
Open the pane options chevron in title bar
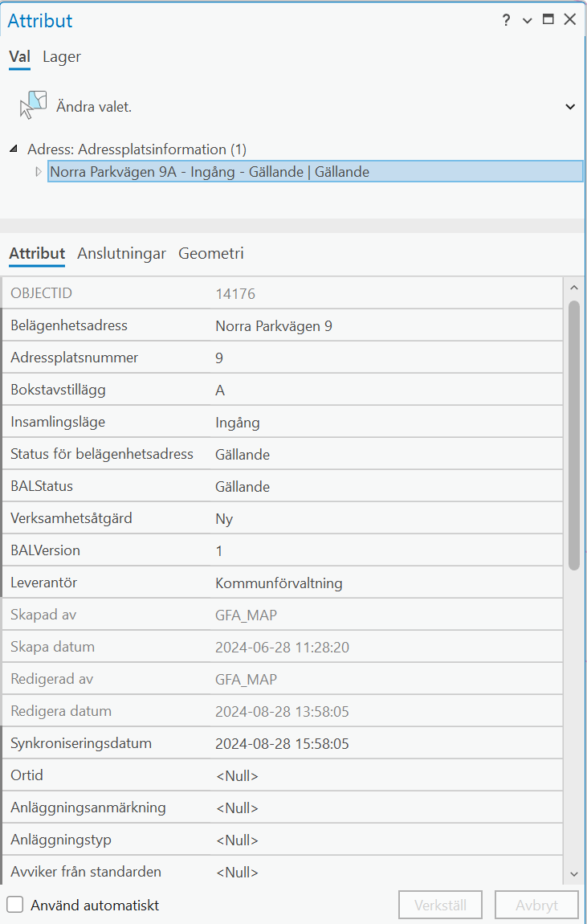pyautogui.click(x=528, y=21)
